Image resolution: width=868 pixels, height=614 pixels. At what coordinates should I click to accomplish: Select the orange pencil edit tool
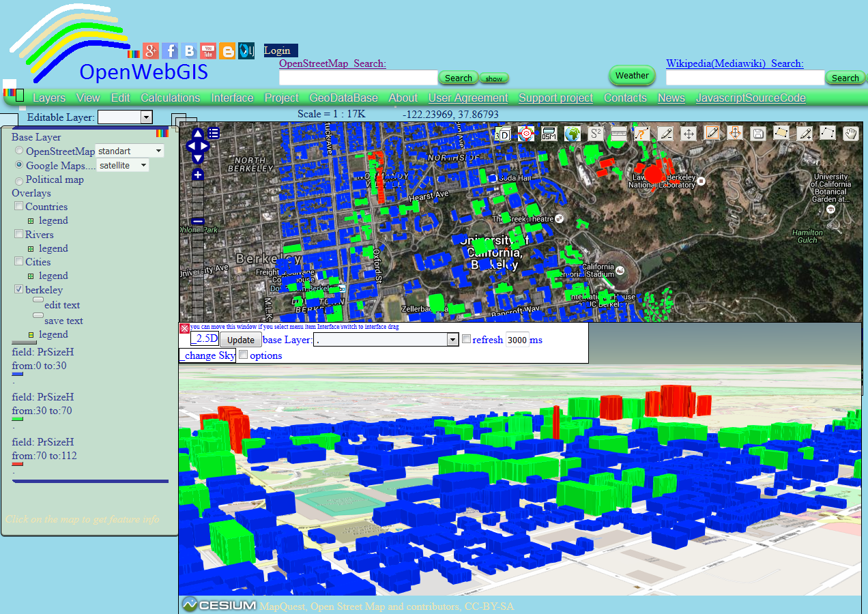coord(712,134)
